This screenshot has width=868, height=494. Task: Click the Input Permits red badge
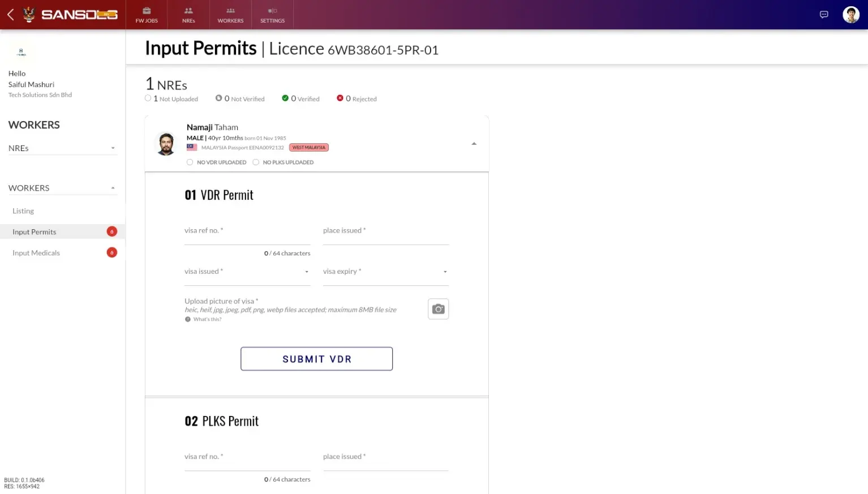click(x=112, y=231)
